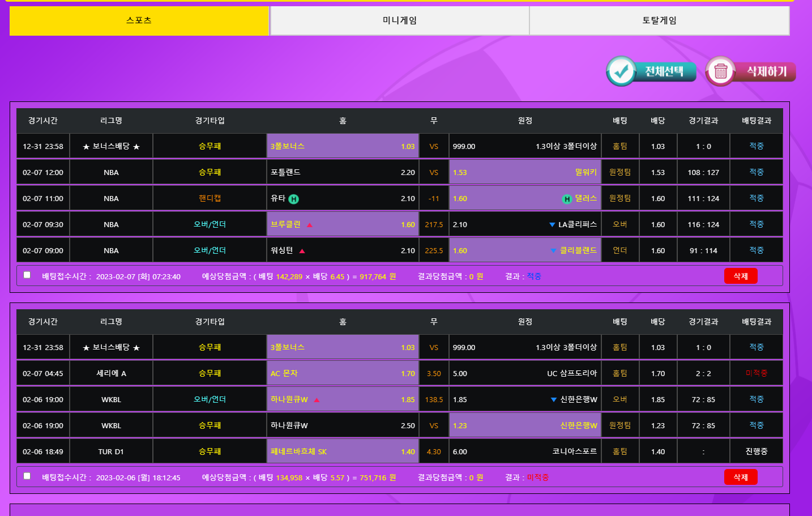Click the blue down arrow beside 신한은행W
Image resolution: width=812 pixels, height=516 pixels.
(554, 400)
